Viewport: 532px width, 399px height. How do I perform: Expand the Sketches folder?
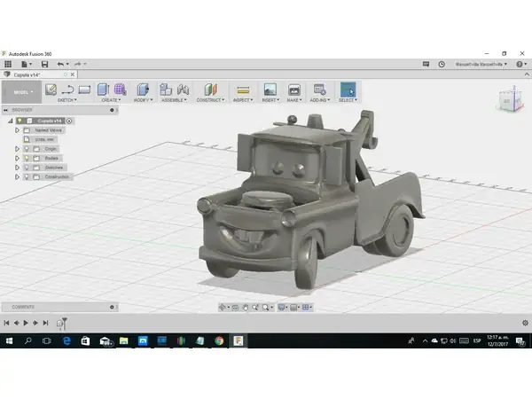click(x=17, y=168)
